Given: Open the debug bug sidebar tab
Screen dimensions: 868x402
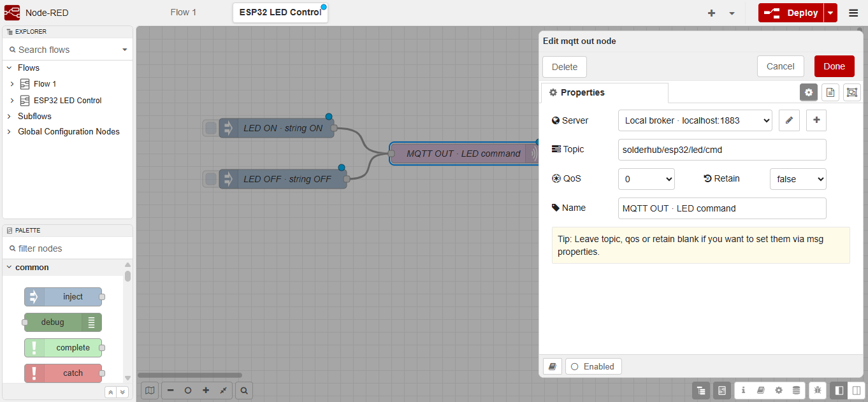Looking at the screenshot, I should [818, 390].
